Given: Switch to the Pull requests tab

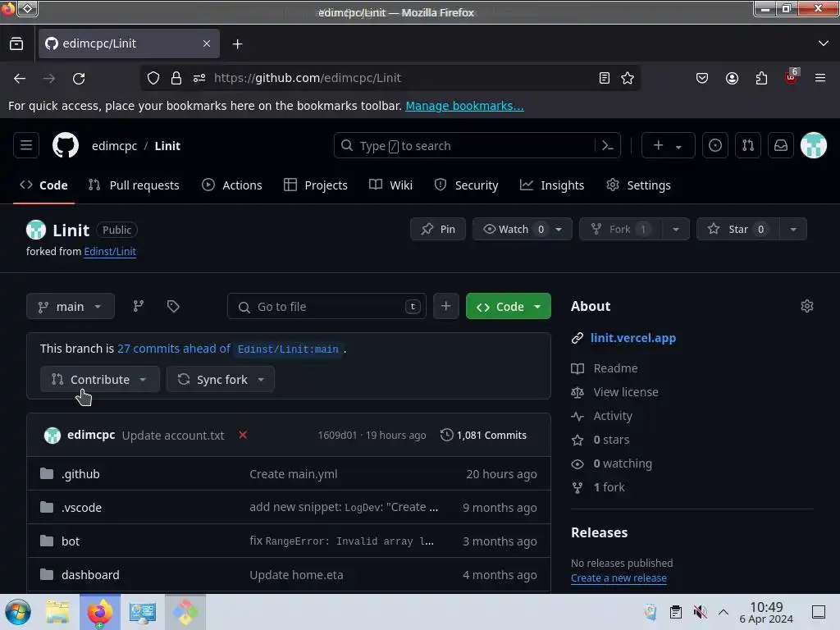Looking at the screenshot, I should [134, 185].
